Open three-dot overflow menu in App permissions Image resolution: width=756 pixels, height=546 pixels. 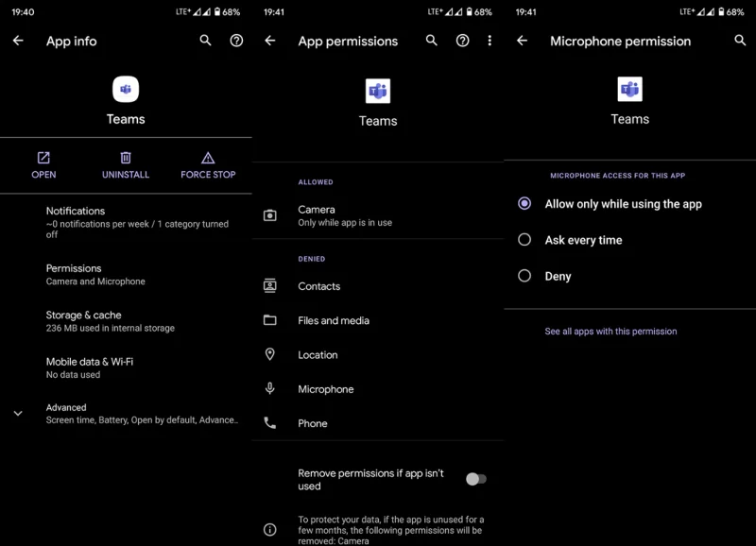[490, 41]
